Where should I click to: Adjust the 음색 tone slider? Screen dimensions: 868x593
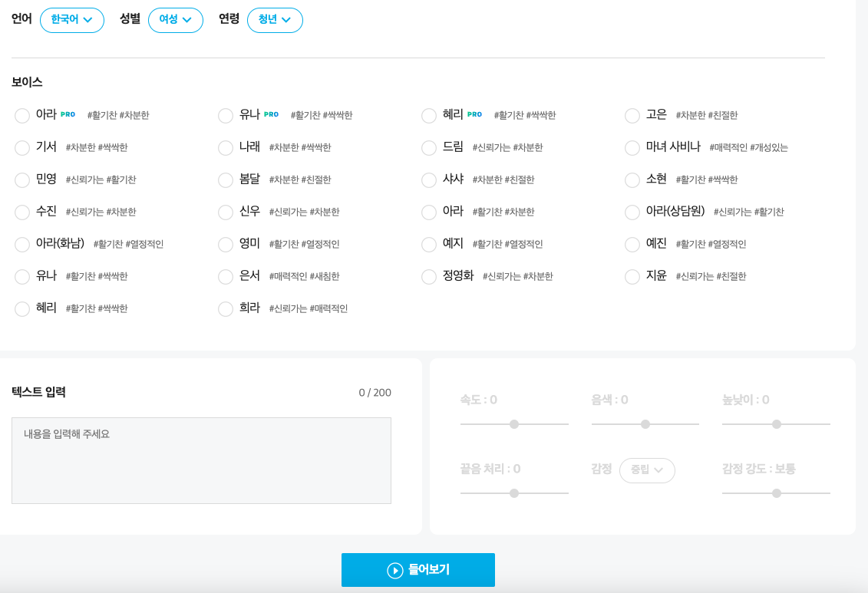(645, 424)
